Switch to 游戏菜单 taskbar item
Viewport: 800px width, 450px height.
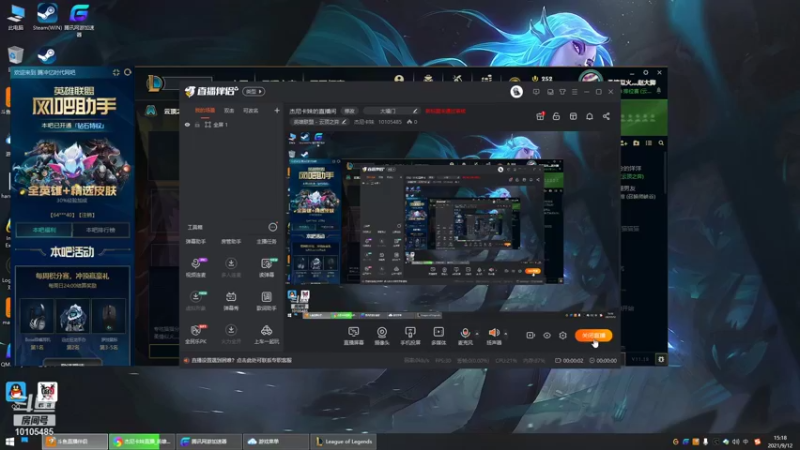coord(276,441)
